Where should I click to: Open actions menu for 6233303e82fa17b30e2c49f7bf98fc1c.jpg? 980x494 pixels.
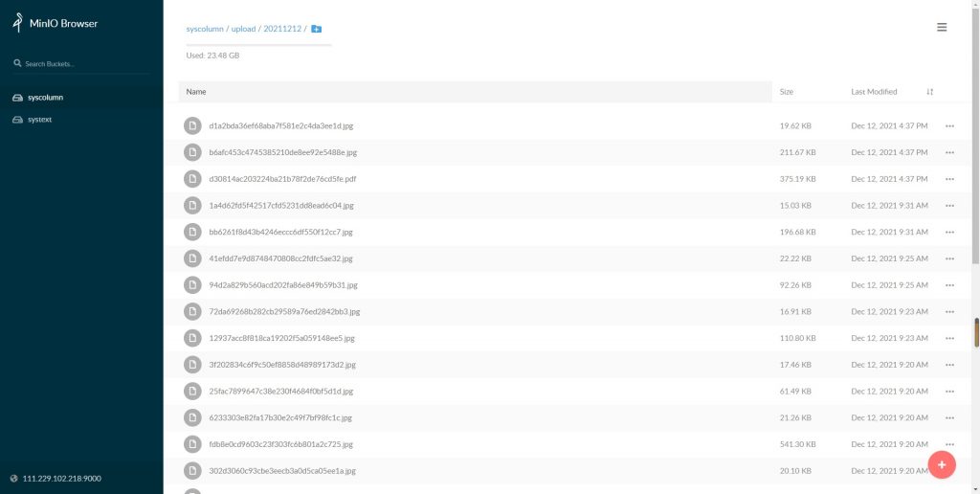coord(950,418)
